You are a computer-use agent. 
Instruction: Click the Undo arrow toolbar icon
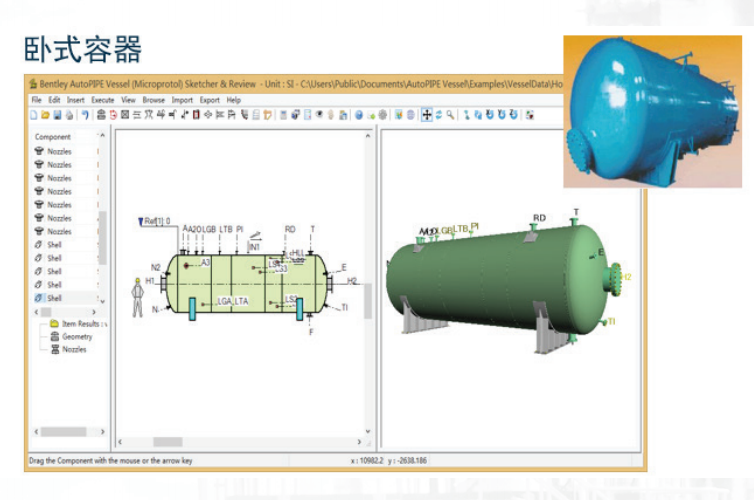pyautogui.click(x=85, y=115)
